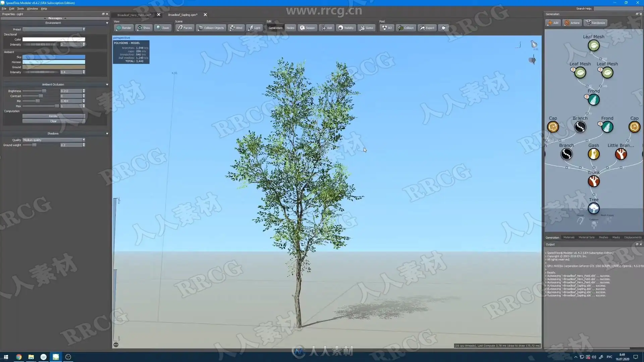
Task: Switch to the Materials tab
Action: coord(569,237)
